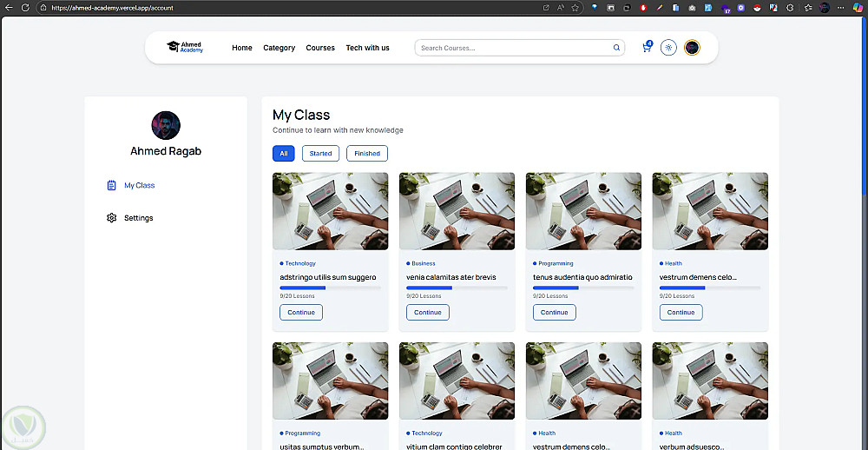Open the Tech with us link
This screenshot has width=868, height=450.
pos(367,48)
